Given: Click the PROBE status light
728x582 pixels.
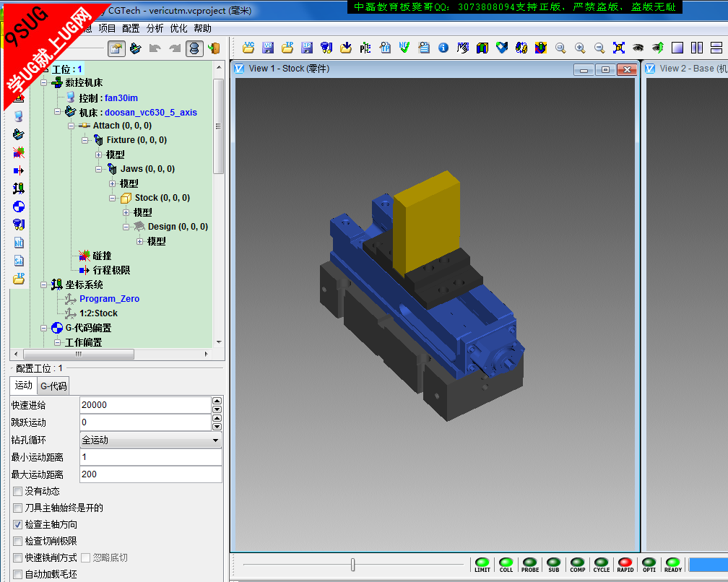Looking at the screenshot, I should (x=530, y=565).
